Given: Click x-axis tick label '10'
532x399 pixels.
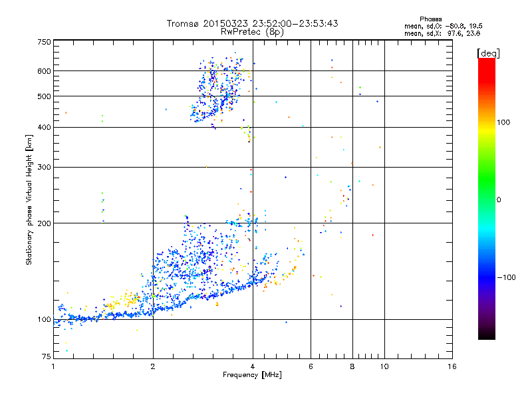Looking at the screenshot, I should [x=384, y=366].
